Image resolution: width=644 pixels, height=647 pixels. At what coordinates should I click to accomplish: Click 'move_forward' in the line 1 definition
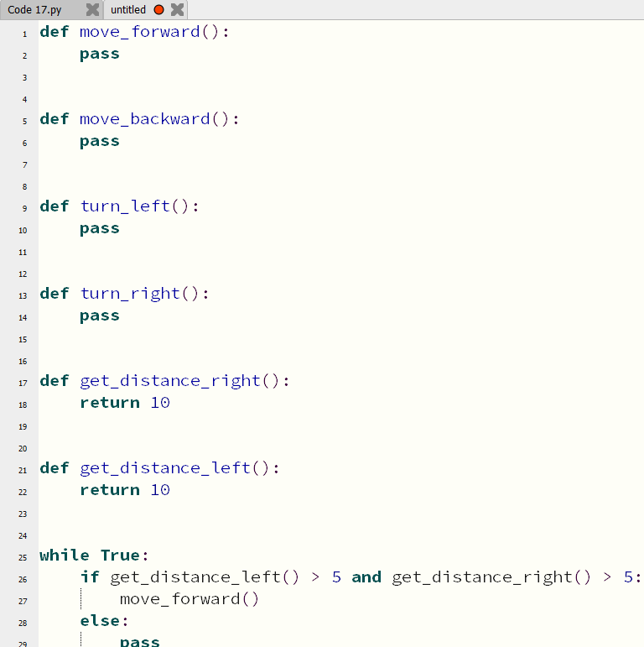click(x=139, y=32)
